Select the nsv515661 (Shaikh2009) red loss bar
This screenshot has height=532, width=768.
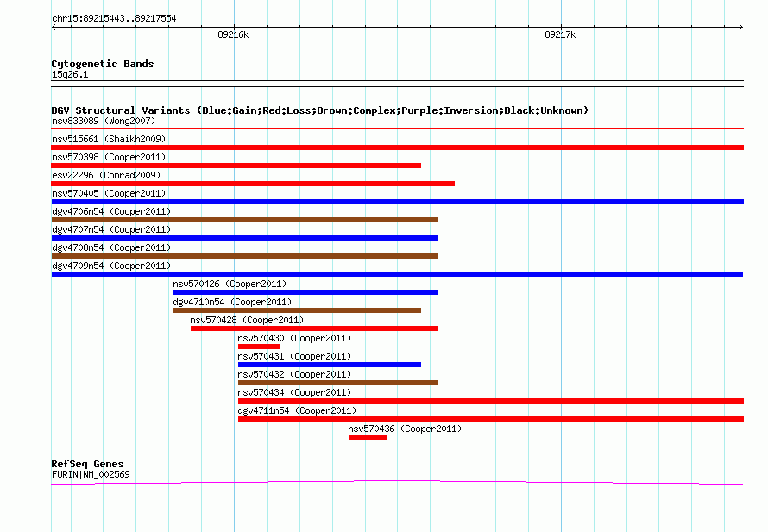pos(397,147)
